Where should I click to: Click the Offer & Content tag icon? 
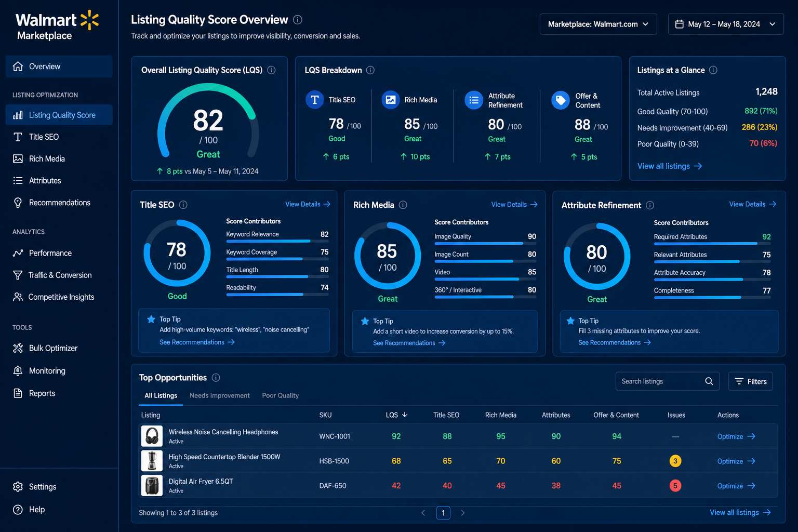(x=561, y=100)
